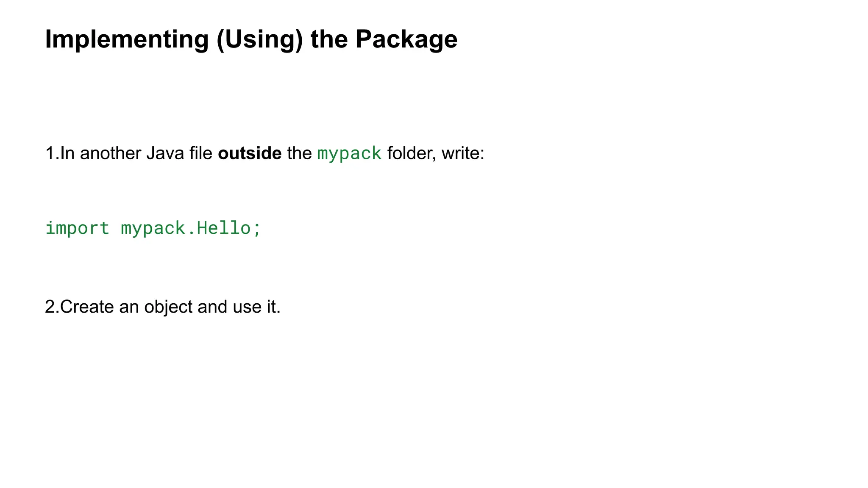The image size is (868, 488).
Task: Click the list number '2.' of the second step
Action: click(x=52, y=307)
